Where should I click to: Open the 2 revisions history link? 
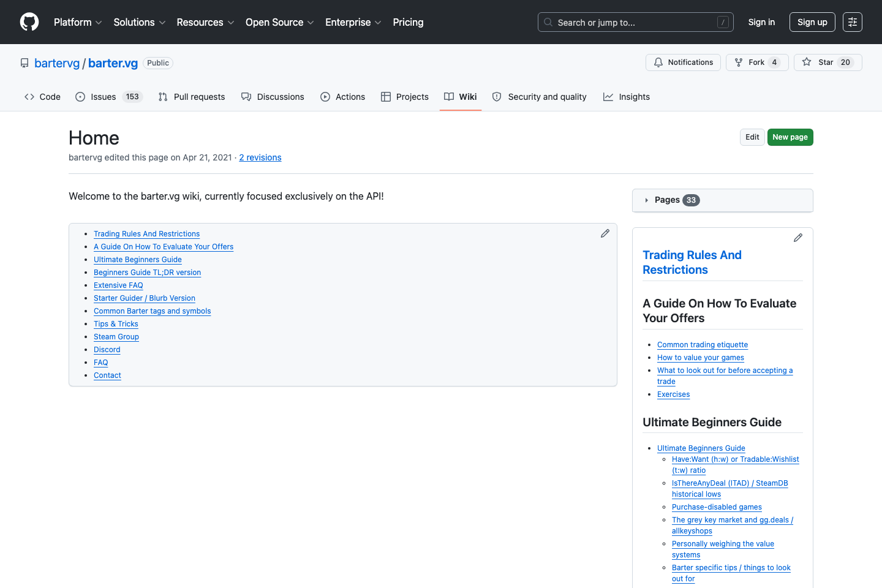pos(260,157)
